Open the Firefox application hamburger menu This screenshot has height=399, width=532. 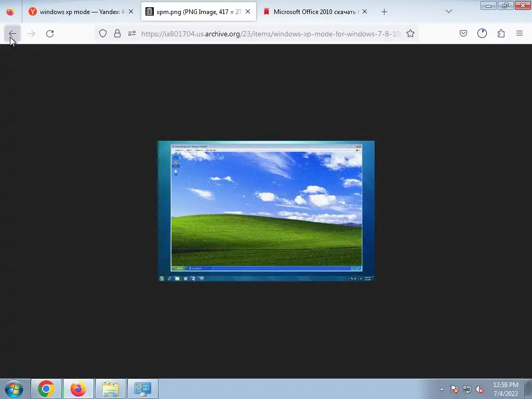[x=520, y=33]
